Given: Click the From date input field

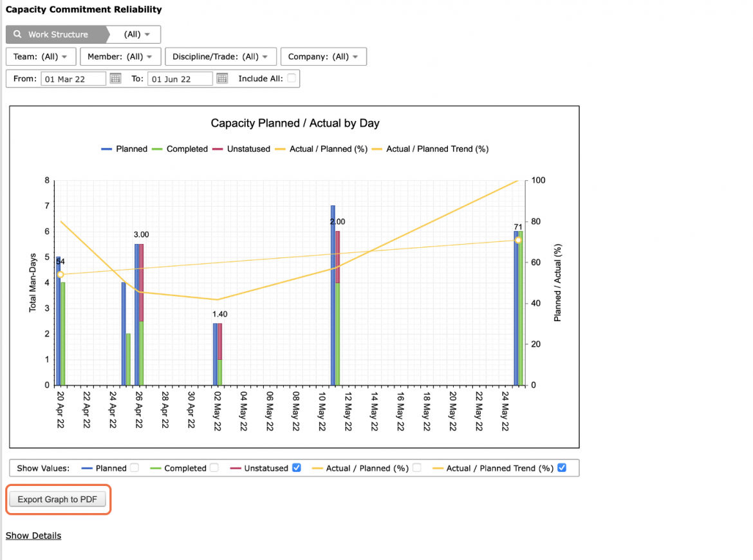Looking at the screenshot, I should pos(73,79).
